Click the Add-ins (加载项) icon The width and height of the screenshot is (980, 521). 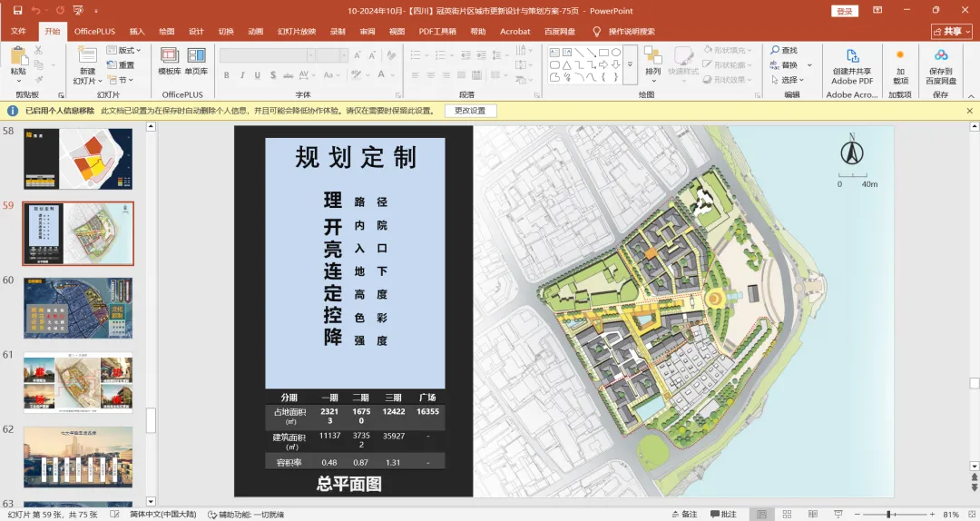pos(901,55)
